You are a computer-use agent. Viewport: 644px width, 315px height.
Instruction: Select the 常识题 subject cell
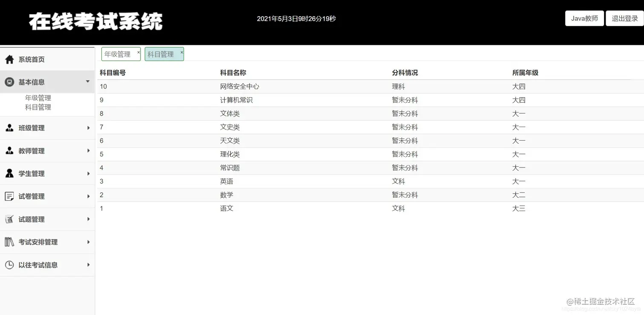[x=230, y=168]
